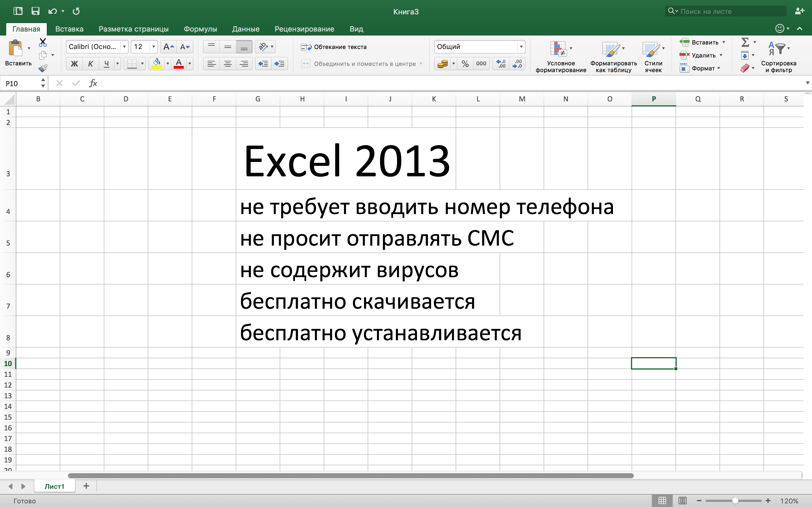Click the Cut scissors icon
Viewport: 812px width, 507px height.
[x=43, y=43]
